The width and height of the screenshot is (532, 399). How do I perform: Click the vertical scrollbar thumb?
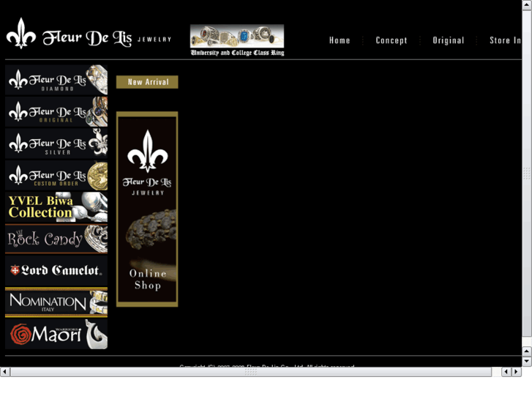coord(527,174)
